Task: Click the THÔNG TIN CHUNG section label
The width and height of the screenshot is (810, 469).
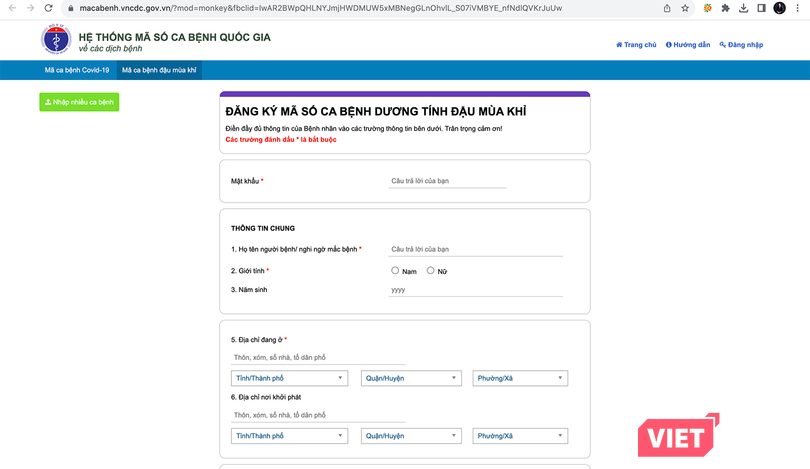Action: click(x=263, y=228)
